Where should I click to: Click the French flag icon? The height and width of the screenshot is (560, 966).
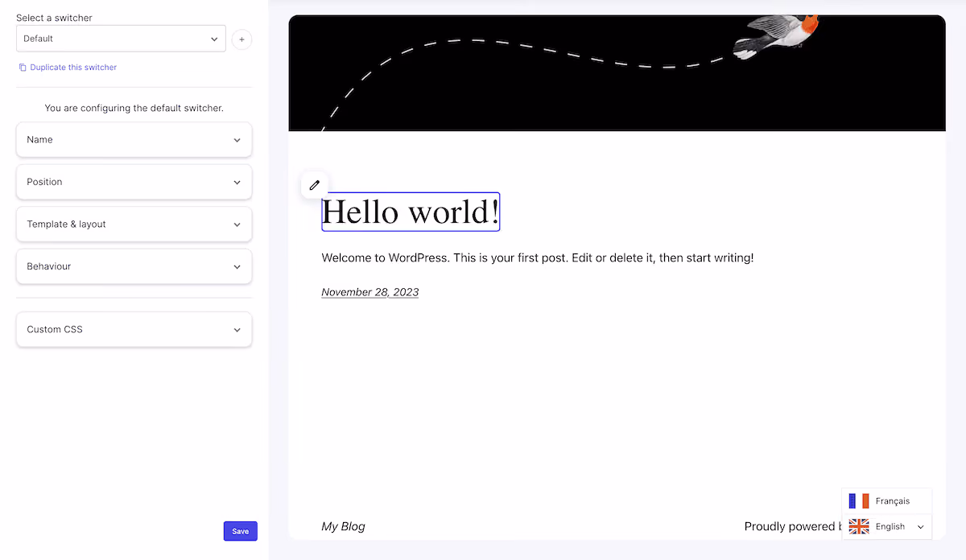(859, 501)
